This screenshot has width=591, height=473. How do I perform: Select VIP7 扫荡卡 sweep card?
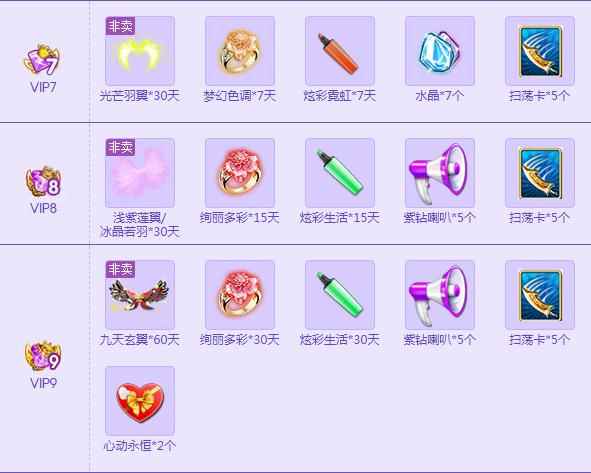(540, 51)
